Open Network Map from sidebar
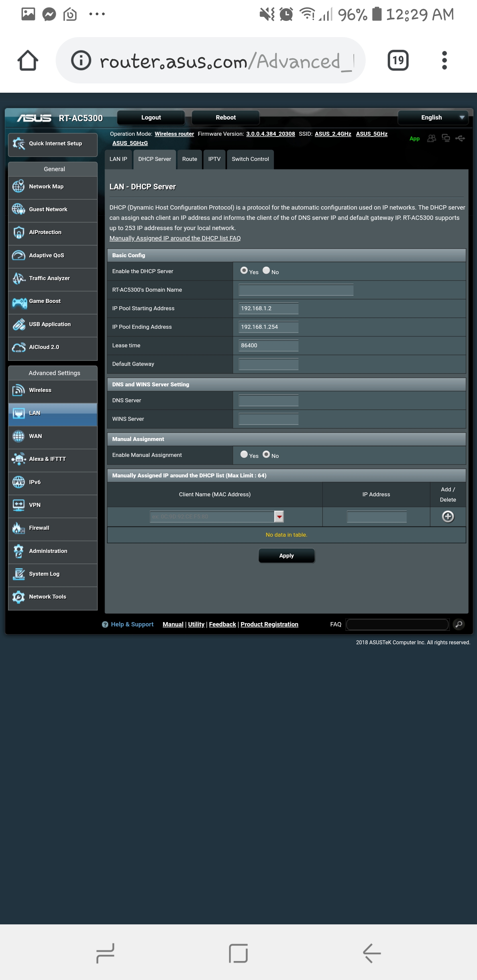This screenshot has height=980, width=477. 53,187
